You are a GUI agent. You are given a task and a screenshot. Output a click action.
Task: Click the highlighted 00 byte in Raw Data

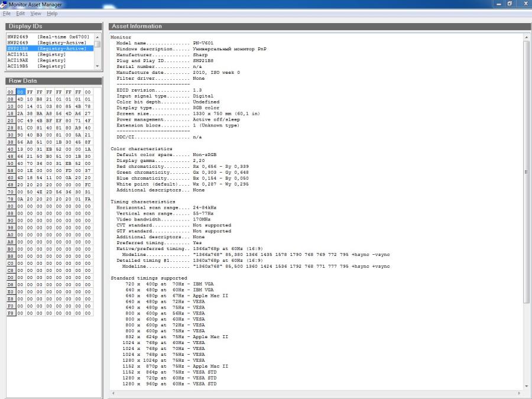pyautogui.click(x=21, y=92)
